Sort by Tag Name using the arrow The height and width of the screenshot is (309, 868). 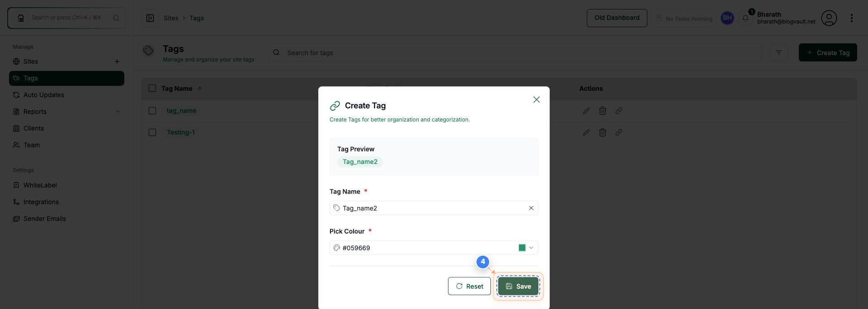pos(200,89)
